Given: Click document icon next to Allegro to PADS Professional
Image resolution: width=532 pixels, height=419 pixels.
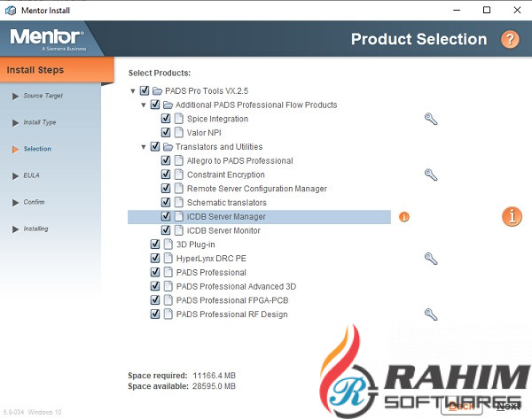Looking at the screenshot, I should pos(179,160).
